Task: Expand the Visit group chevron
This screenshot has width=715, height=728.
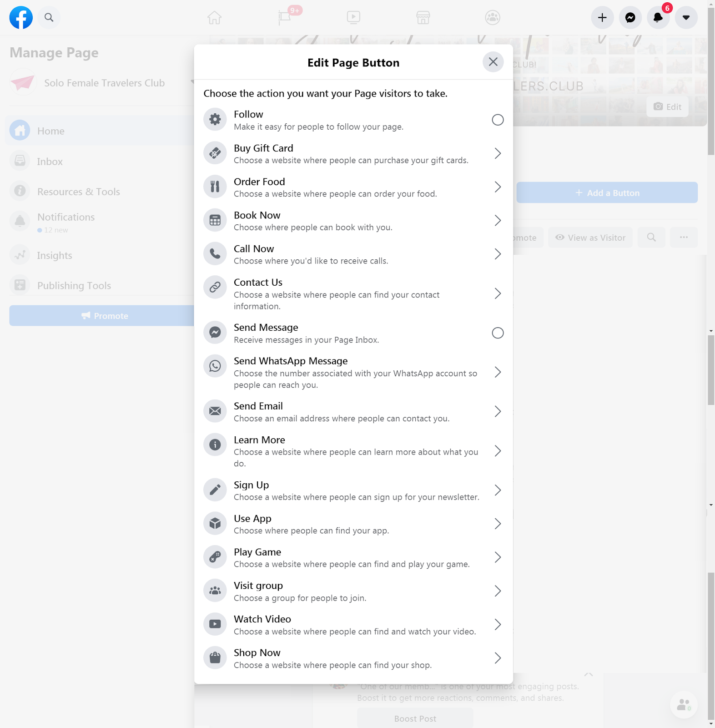Action: click(x=498, y=591)
